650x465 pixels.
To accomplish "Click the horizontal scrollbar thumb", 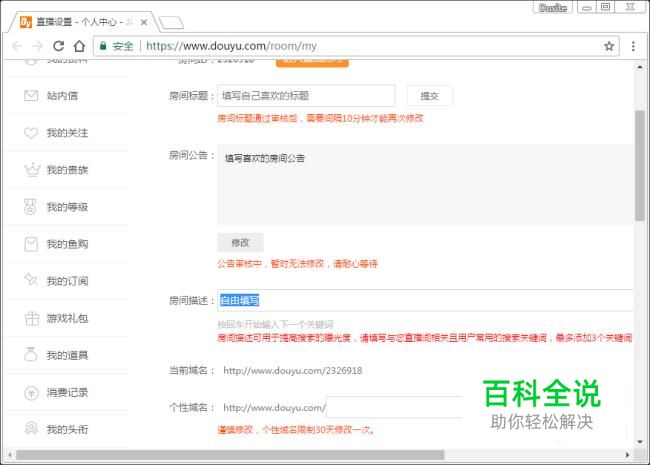I will [x=230, y=455].
